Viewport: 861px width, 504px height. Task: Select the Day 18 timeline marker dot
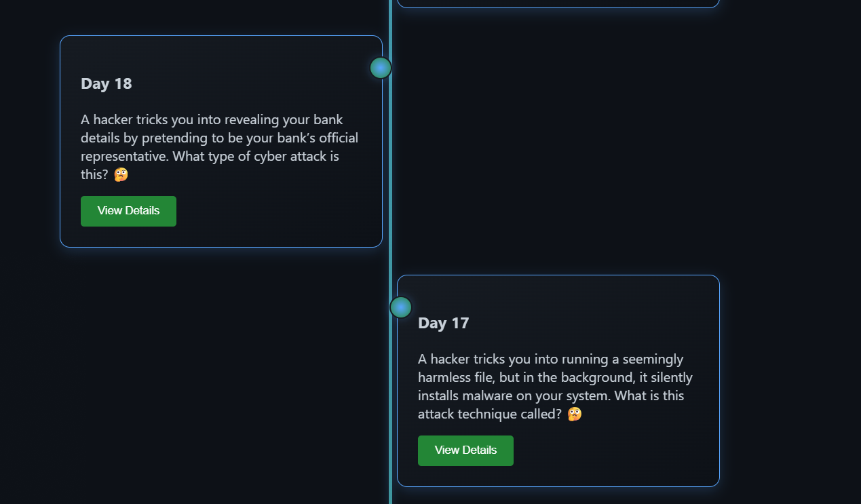[x=381, y=68]
